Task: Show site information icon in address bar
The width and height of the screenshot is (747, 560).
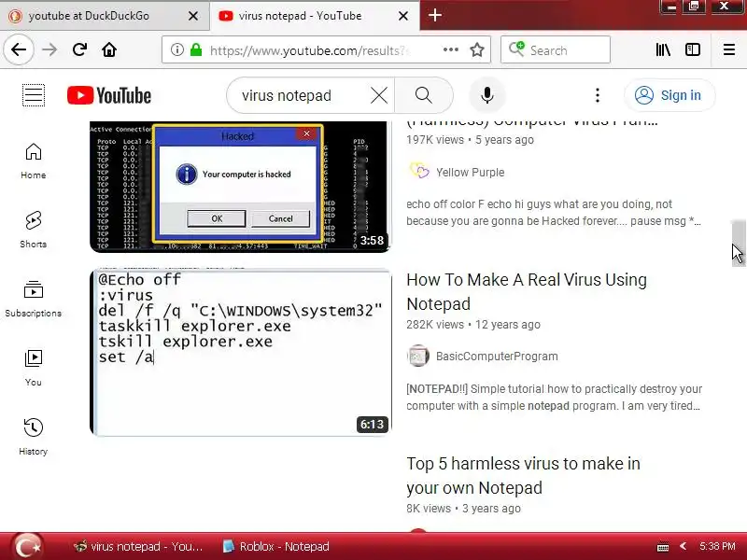Action: click(x=176, y=49)
